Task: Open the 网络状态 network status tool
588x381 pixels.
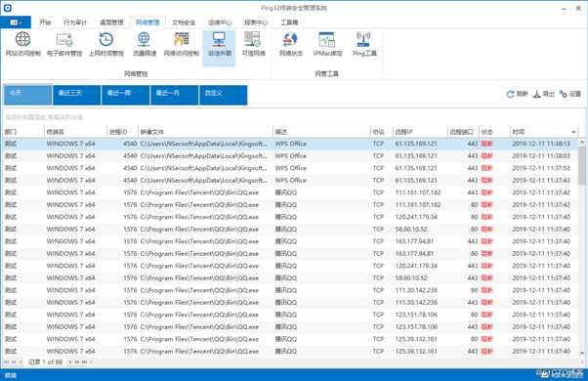Action: pos(291,44)
